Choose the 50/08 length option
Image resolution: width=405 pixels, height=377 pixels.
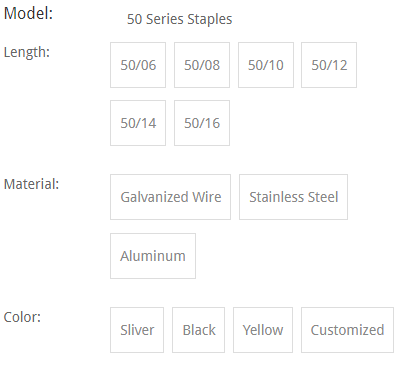[x=202, y=65]
